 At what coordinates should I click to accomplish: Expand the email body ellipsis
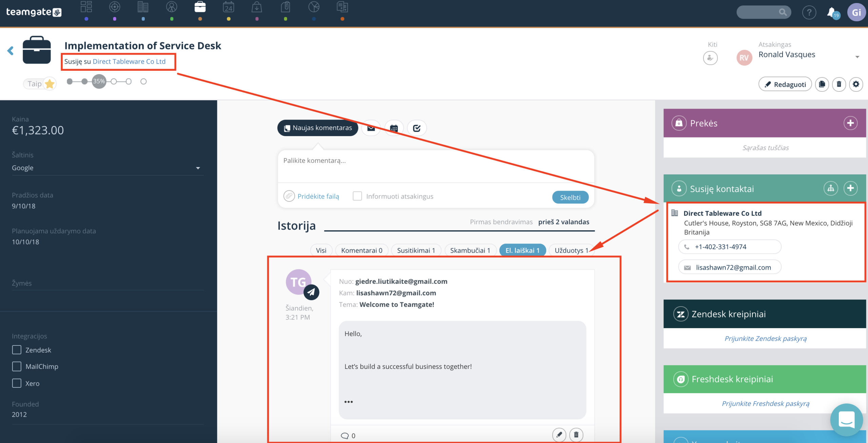tap(349, 402)
